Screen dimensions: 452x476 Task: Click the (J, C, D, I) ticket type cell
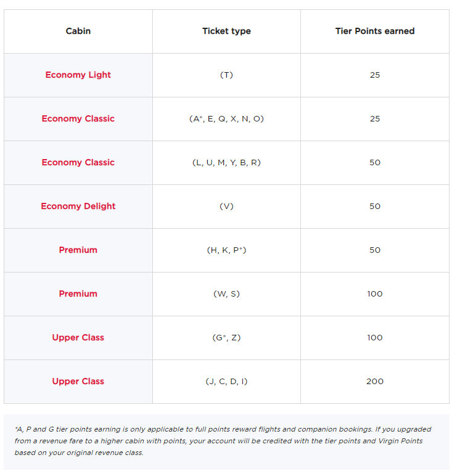click(226, 382)
